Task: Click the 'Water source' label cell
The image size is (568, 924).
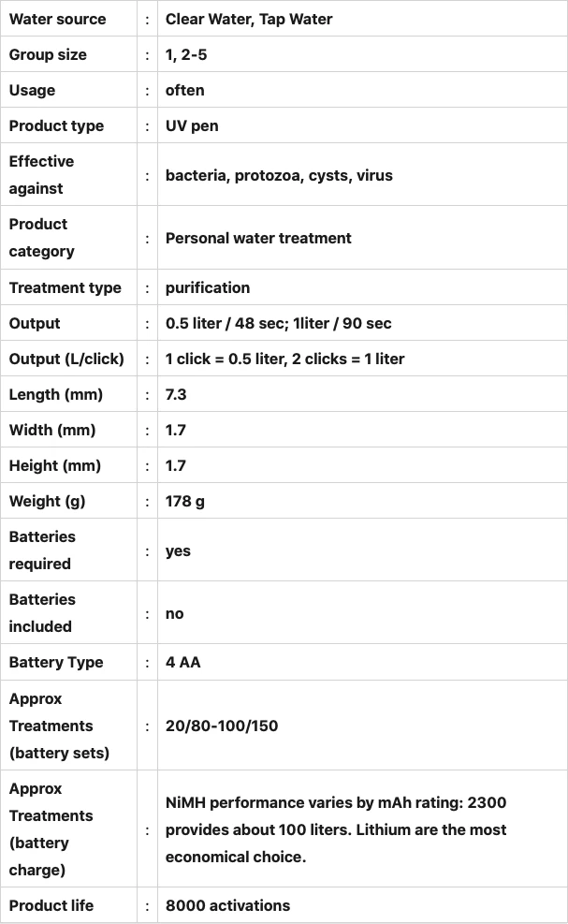Action: coord(58,19)
